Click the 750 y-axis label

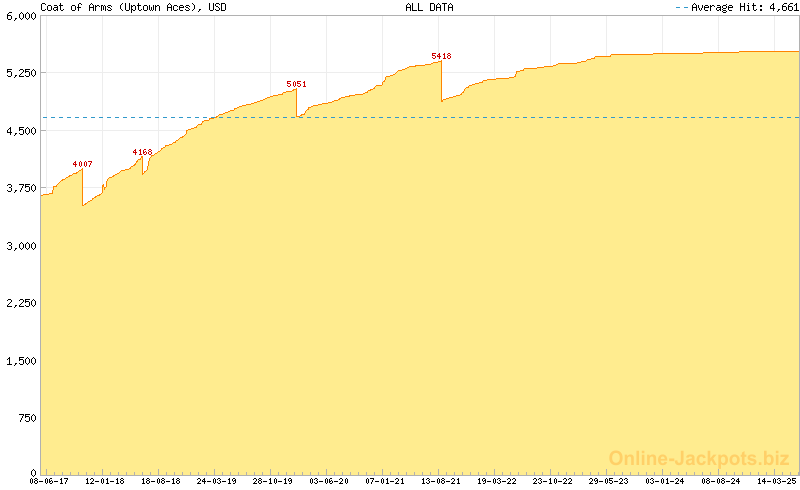(x=27, y=416)
